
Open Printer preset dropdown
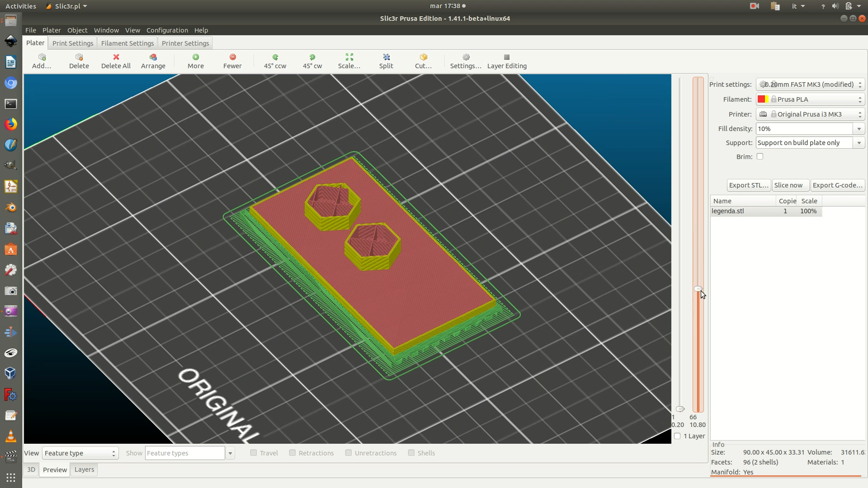[x=810, y=114]
